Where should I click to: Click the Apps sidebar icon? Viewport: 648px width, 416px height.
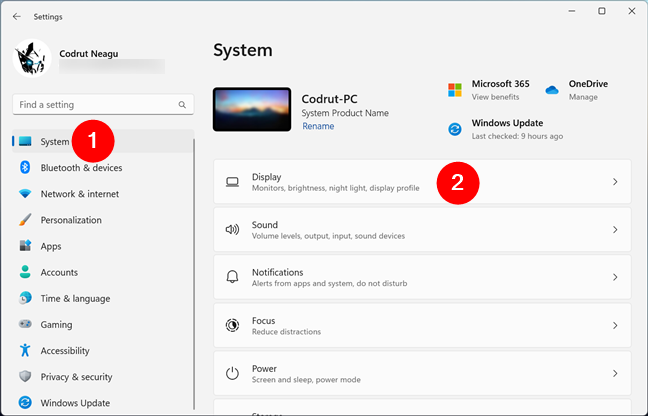25,246
